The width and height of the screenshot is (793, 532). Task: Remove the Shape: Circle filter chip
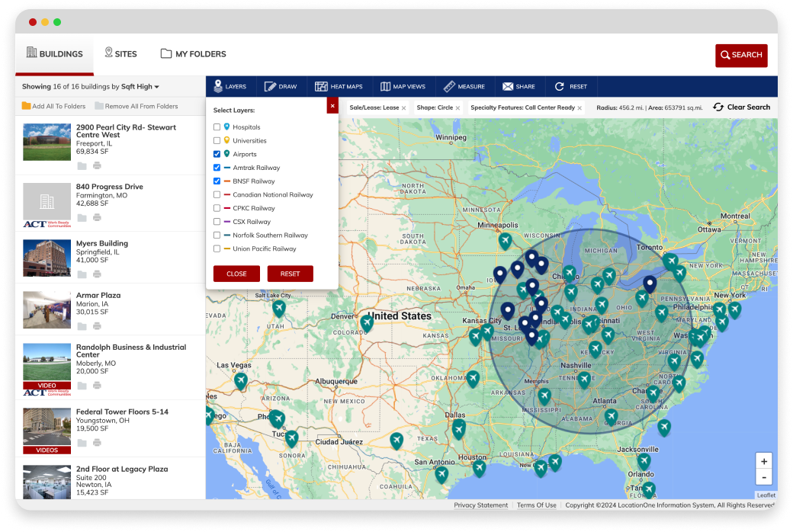457,108
